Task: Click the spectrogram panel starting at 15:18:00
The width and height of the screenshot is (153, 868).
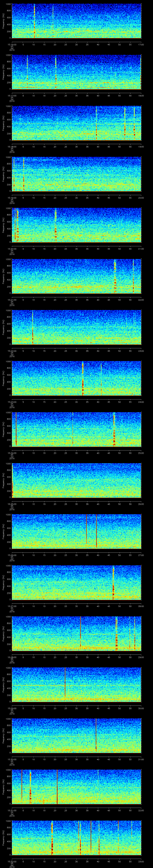Action: point(77,123)
